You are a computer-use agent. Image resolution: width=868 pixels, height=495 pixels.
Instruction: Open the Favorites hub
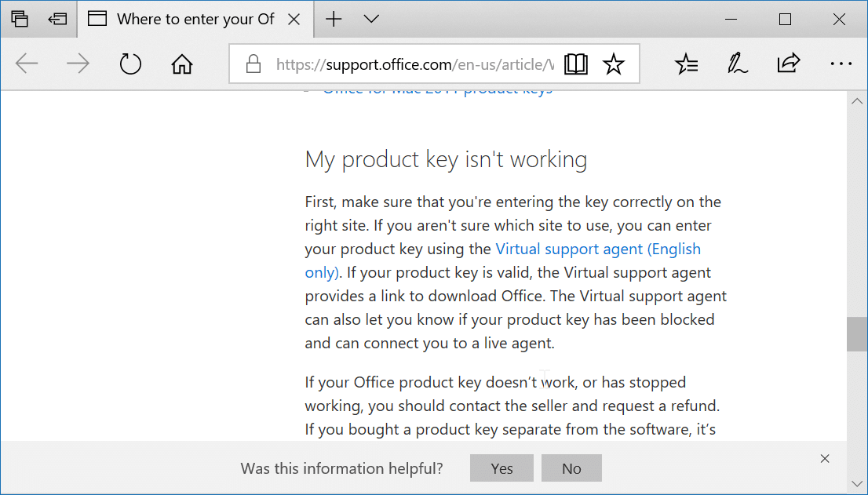click(x=687, y=64)
